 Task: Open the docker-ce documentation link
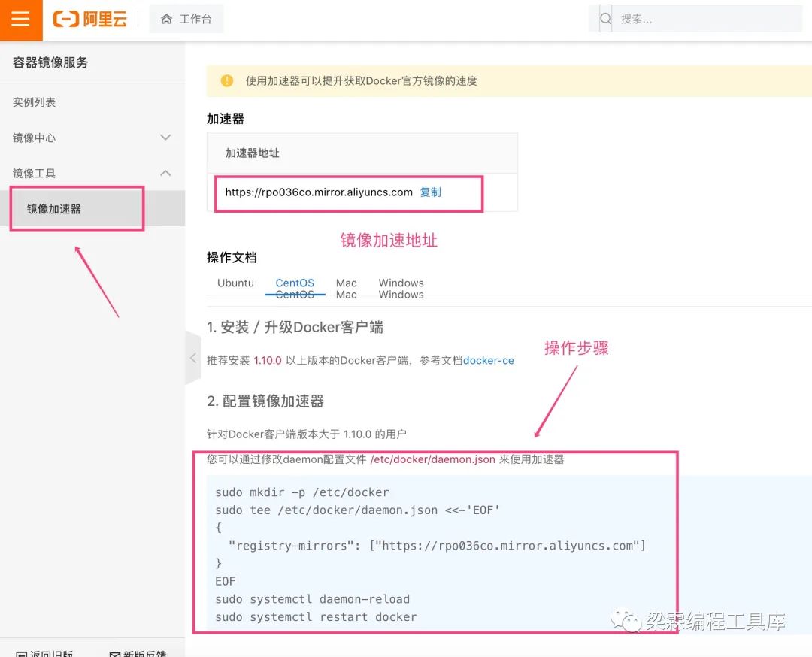pos(489,360)
